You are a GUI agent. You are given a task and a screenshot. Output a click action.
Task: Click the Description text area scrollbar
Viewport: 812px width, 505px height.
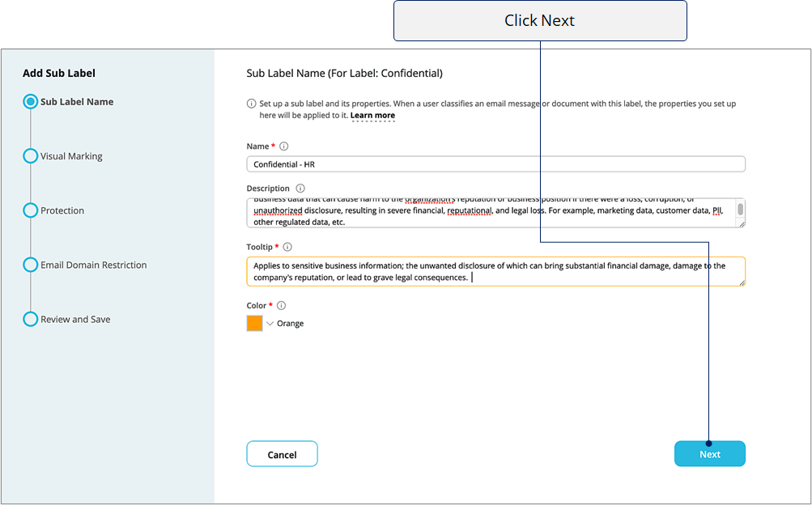pyautogui.click(x=741, y=210)
